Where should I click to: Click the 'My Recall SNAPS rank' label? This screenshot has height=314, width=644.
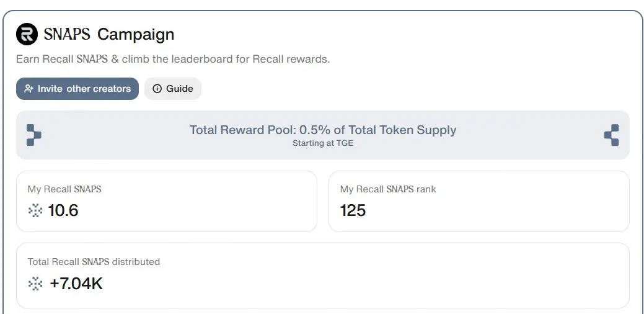[388, 189]
